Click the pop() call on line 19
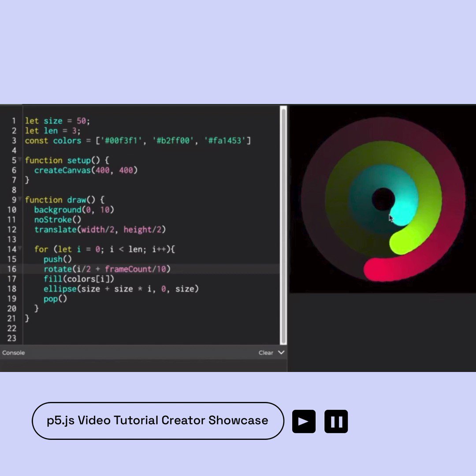The image size is (476, 476). pos(55,299)
